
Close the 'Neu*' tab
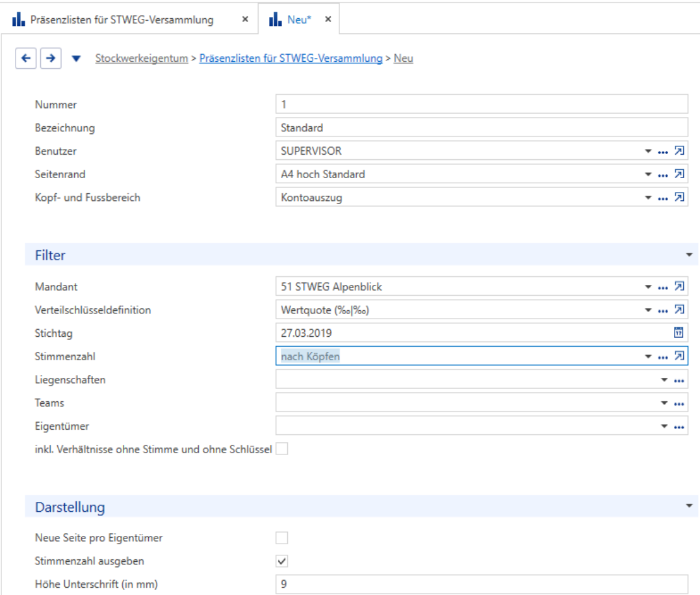coord(328,20)
